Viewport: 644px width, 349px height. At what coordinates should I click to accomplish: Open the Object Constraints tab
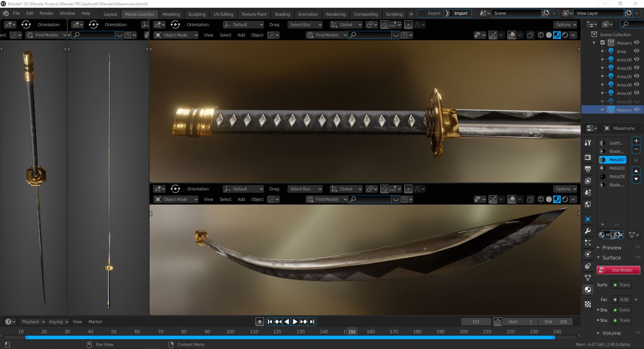pyautogui.click(x=588, y=266)
